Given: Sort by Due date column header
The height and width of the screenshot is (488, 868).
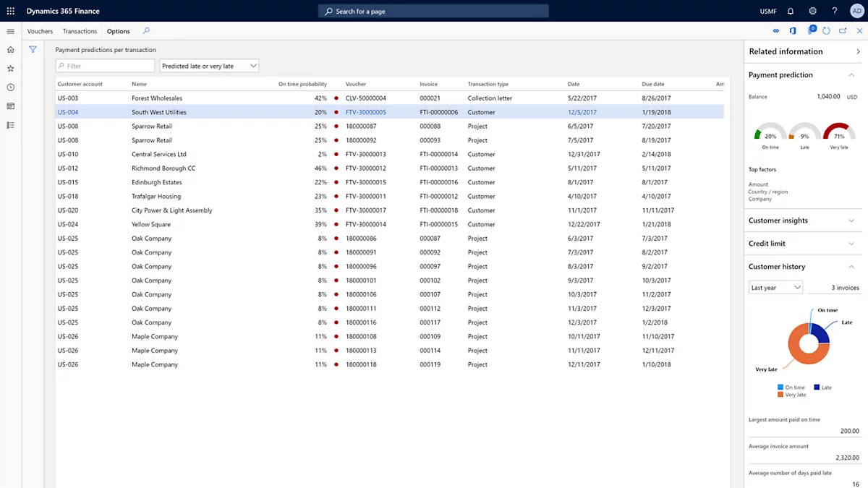Looking at the screenshot, I should [x=653, y=85].
